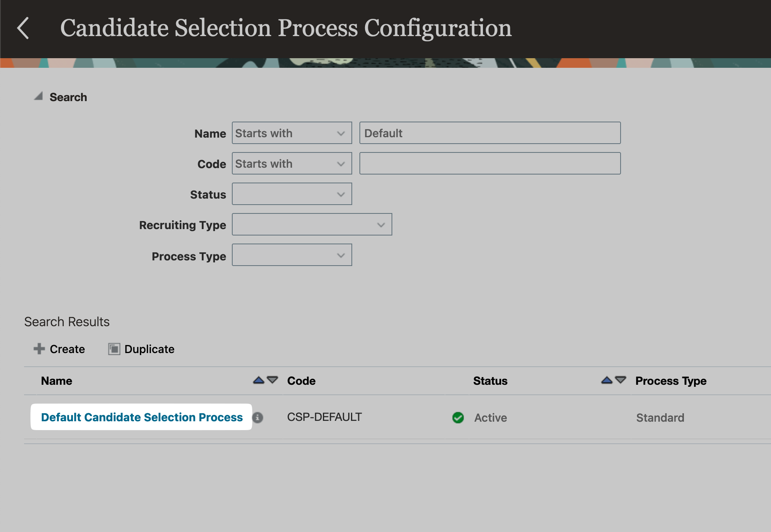
Task: Open the Code operator dropdown
Action: click(x=292, y=164)
